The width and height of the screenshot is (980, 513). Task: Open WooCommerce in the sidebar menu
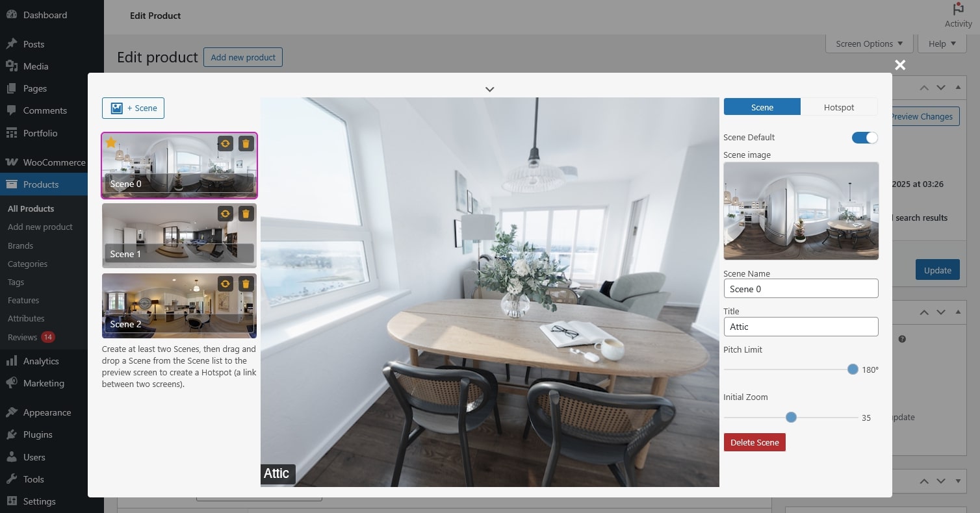point(53,162)
